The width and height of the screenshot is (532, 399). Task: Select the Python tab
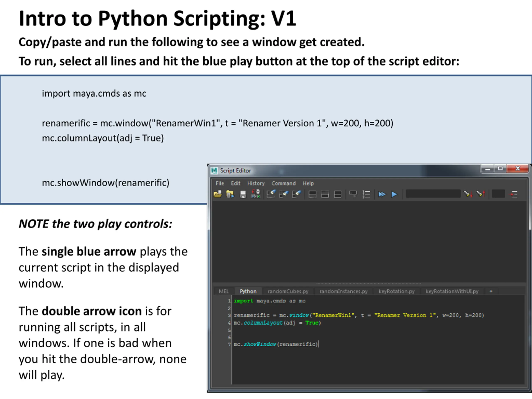click(248, 291)
